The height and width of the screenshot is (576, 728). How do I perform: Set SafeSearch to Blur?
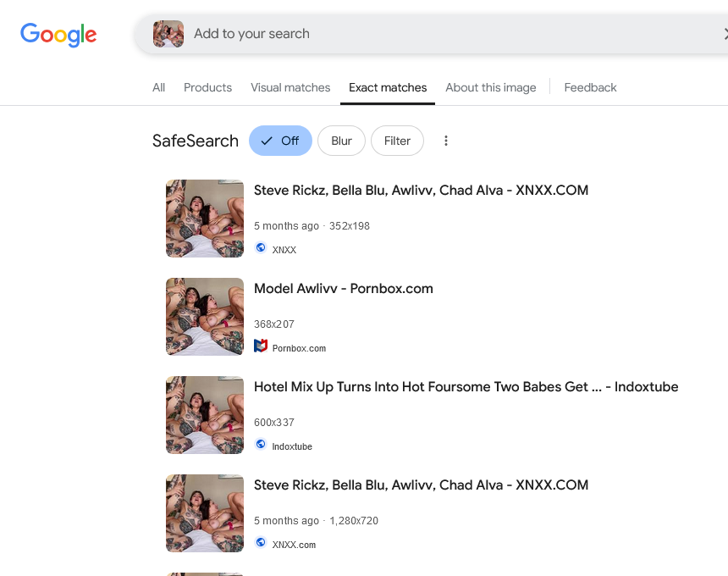point(341,141)
